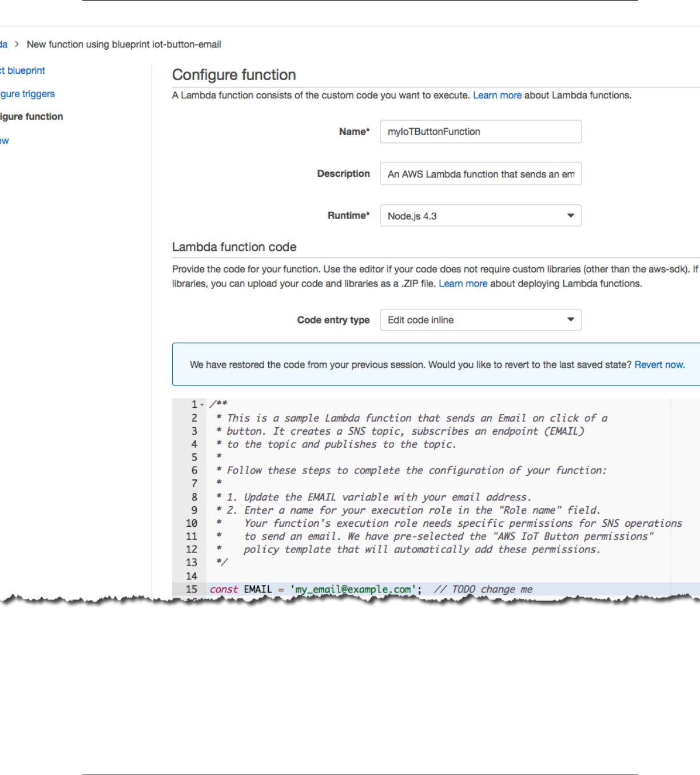
Task: Click the EMAIL constant on line 15
Action: [258, 589]
